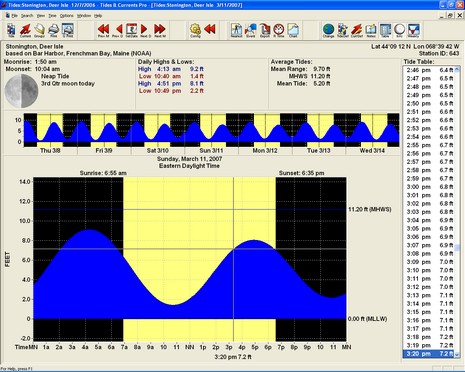Click Sat 3/10 in the weekly strip

point(158,151)
